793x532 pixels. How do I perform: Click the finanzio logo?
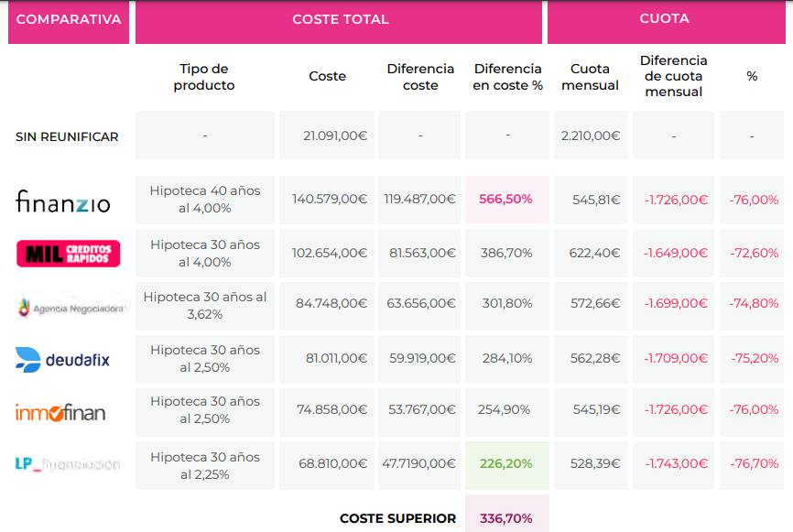coord(62,201)
